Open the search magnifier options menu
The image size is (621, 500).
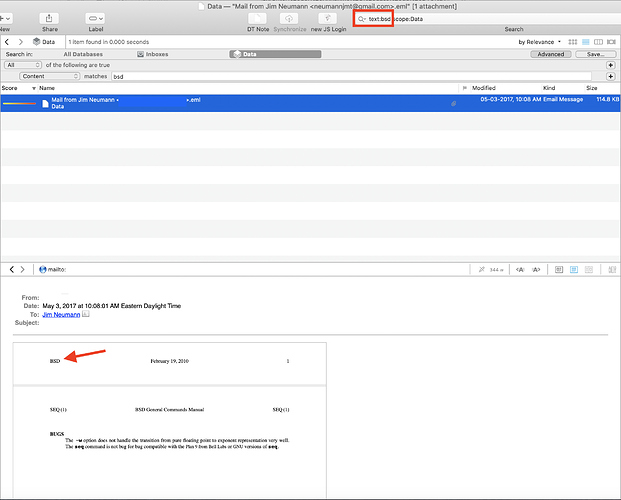[362, 19]
